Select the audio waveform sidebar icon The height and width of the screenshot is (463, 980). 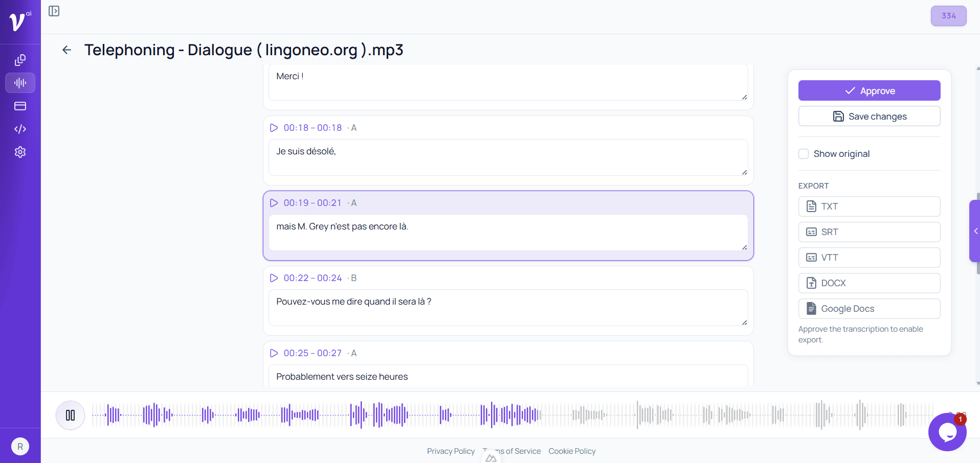[20, 83]
